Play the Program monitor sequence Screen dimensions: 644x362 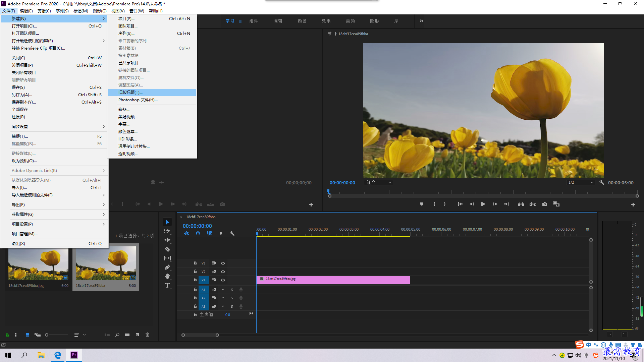[483, 204]
